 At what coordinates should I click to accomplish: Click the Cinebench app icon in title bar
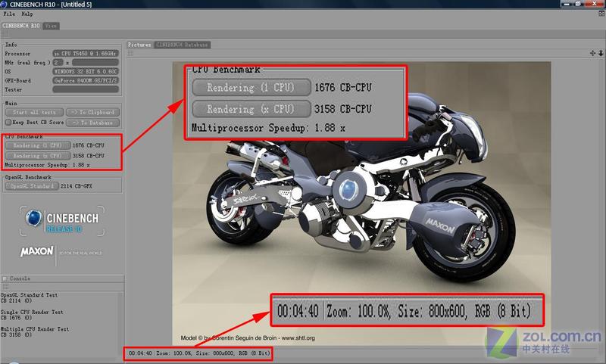(x=4, y=5)
